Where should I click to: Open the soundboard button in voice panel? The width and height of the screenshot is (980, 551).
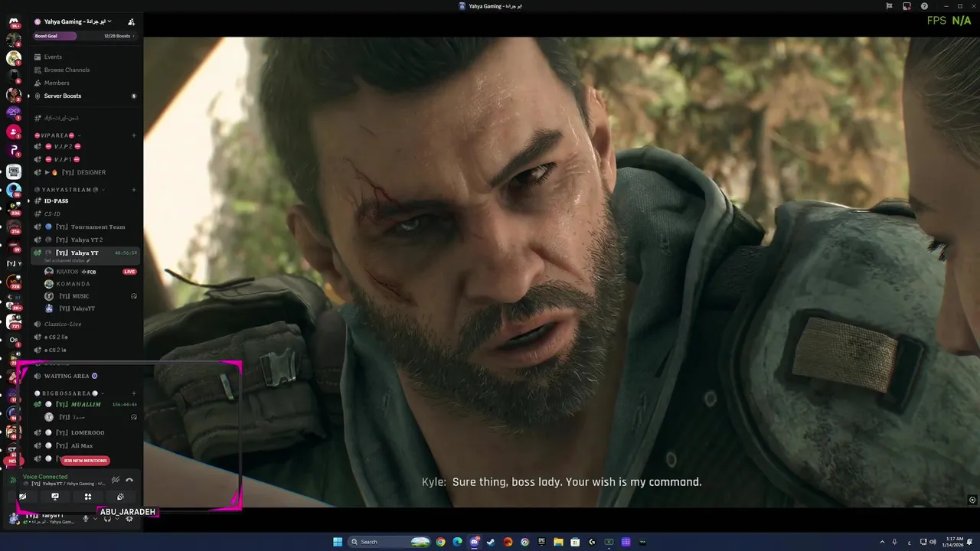pos(120,497)
